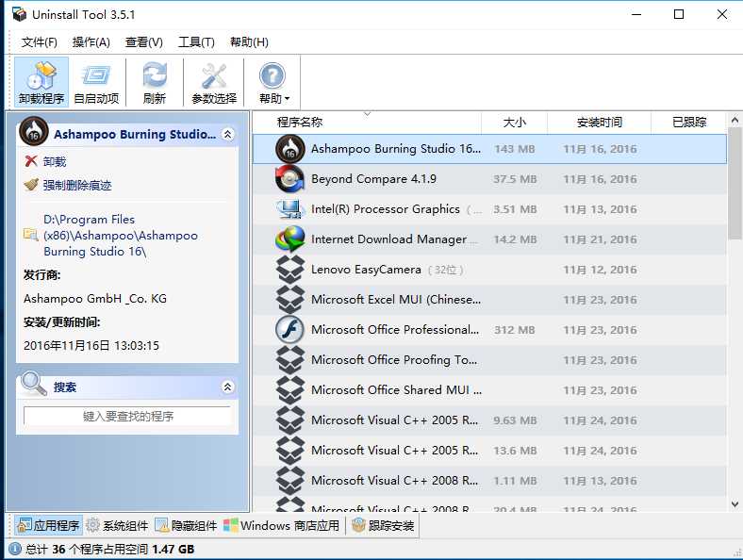Click Microsoft Office Shared MUI icon
This screenshot has height=560, width=743.
tap(290, 390)
